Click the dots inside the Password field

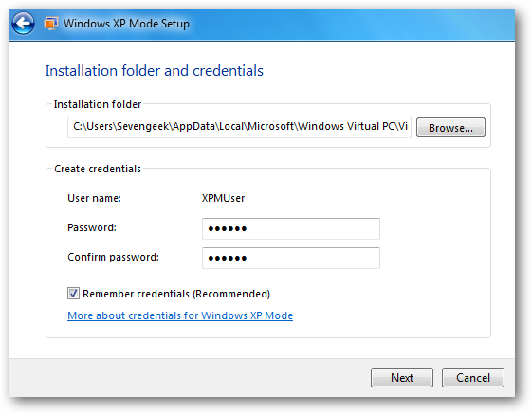coord(228,229)
